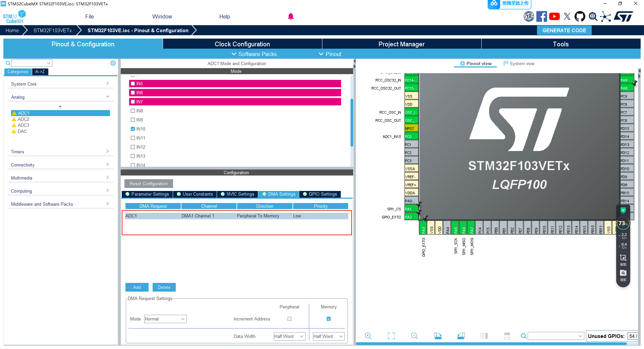Open the categories settings gear icon

(x=113, y=63)
